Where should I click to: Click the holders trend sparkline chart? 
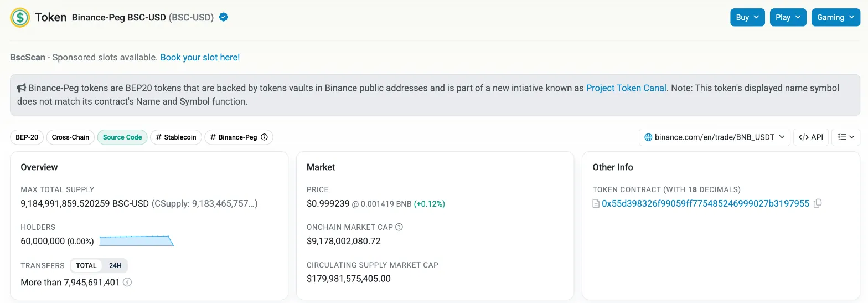(x=137, y=241)
